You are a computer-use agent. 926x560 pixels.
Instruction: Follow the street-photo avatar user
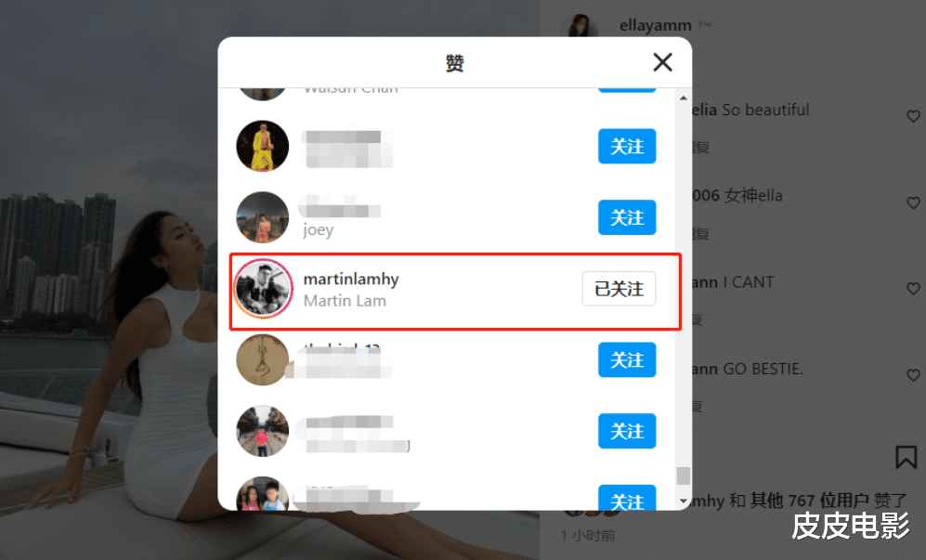[x=627, y=431]
